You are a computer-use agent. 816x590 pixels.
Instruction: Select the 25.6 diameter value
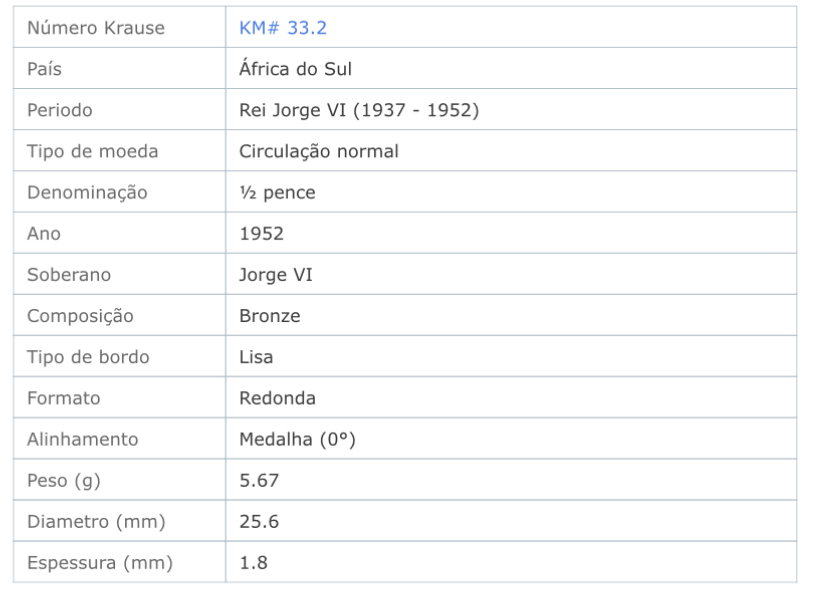pos(259,521)
